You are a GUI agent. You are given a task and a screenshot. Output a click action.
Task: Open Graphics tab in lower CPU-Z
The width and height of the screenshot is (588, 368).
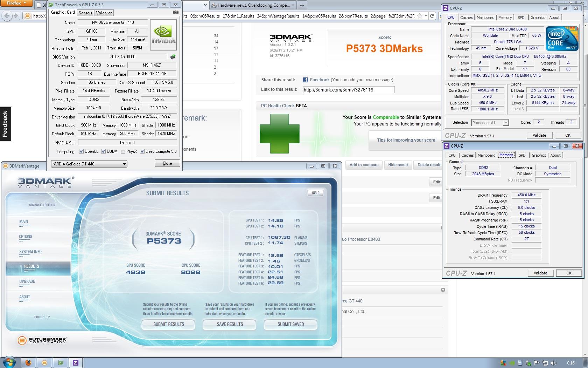click(x=539, y=155)
